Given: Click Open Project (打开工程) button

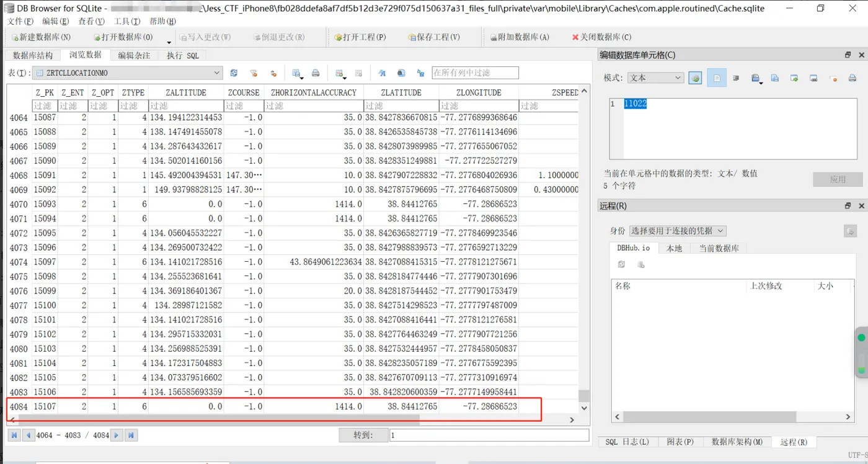Looking at the screenshot, I should (360, 37).
